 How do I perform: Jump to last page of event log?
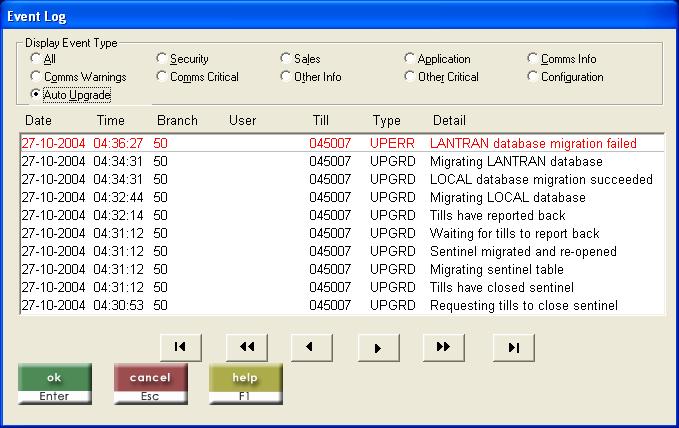[x=514, y=347]
